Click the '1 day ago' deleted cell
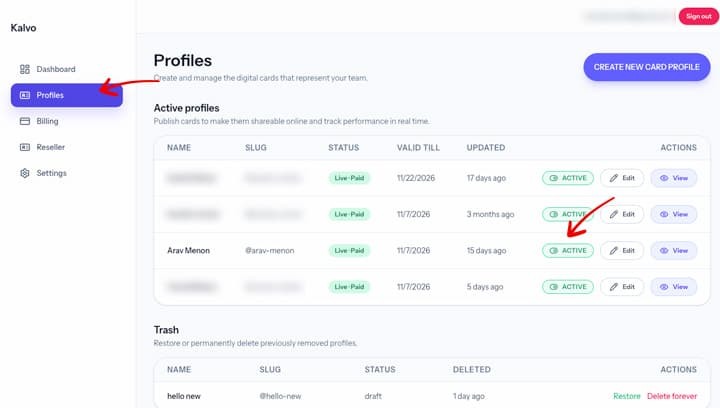This screenshot has height=408, width=720. [x=468, y=396]
